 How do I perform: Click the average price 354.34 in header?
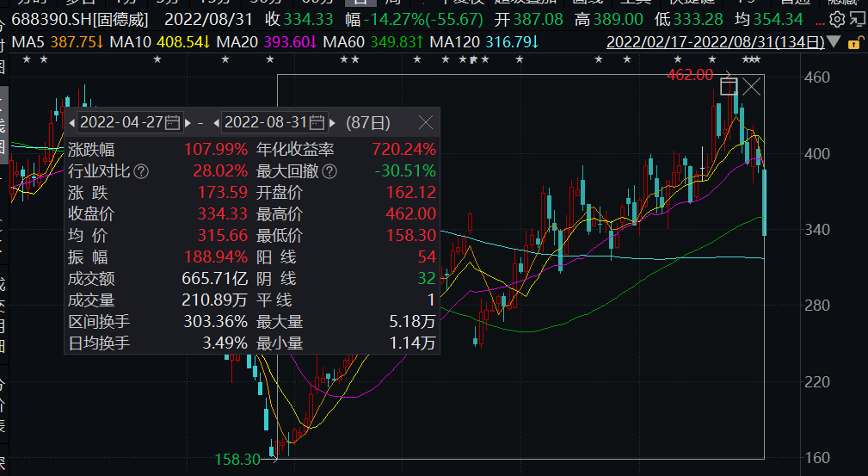(x=778, y=20)
